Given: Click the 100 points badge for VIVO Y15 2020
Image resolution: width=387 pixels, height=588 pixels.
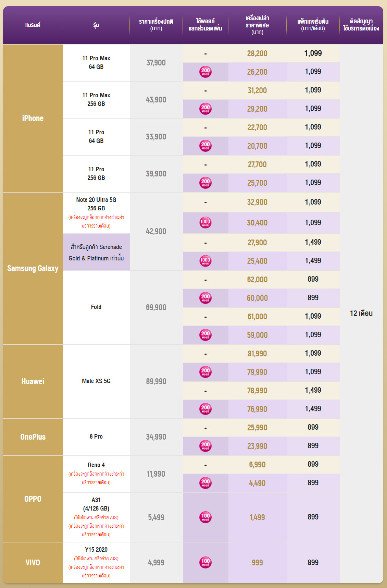Looking at the screenshot, I should pyautogui.click(x=205, y=562).
